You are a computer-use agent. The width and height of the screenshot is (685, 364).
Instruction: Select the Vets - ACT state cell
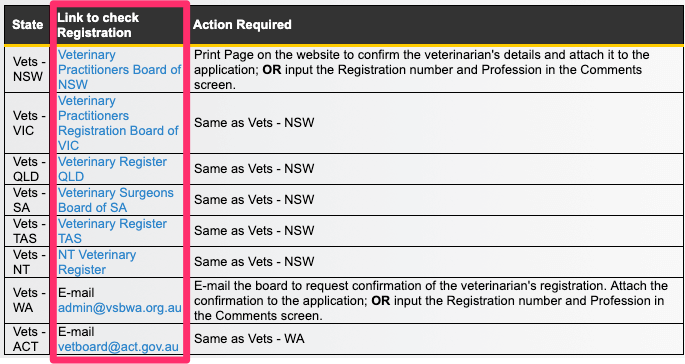pyautogui.click(x=28, y=339)
